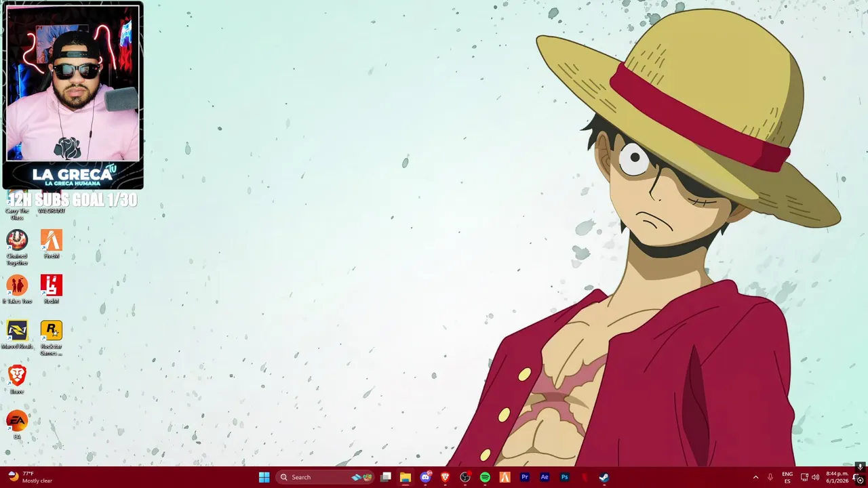Screen dimensions: 868x488
Task: Launch the It Takes Two desktop shortcut
Action: point(17,289)
